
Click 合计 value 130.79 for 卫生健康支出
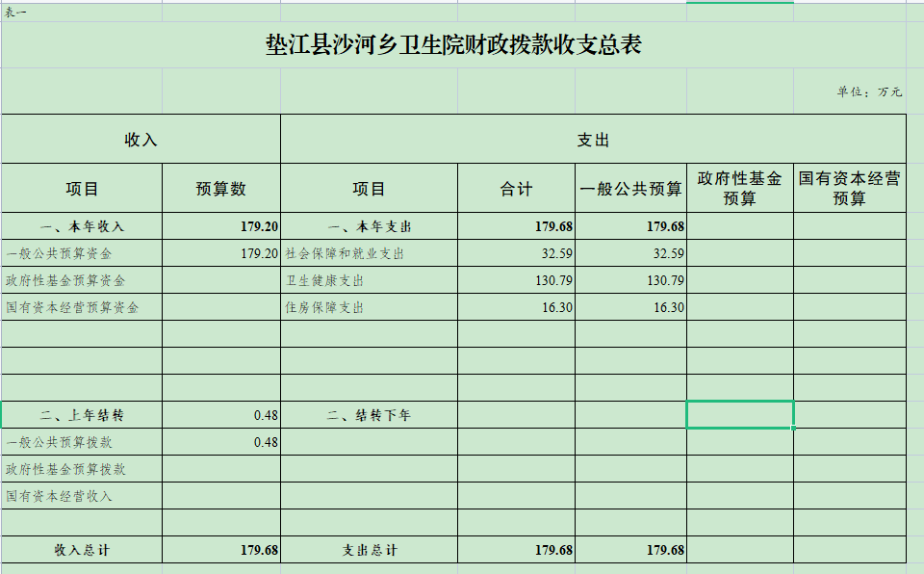tap(516, 280)
